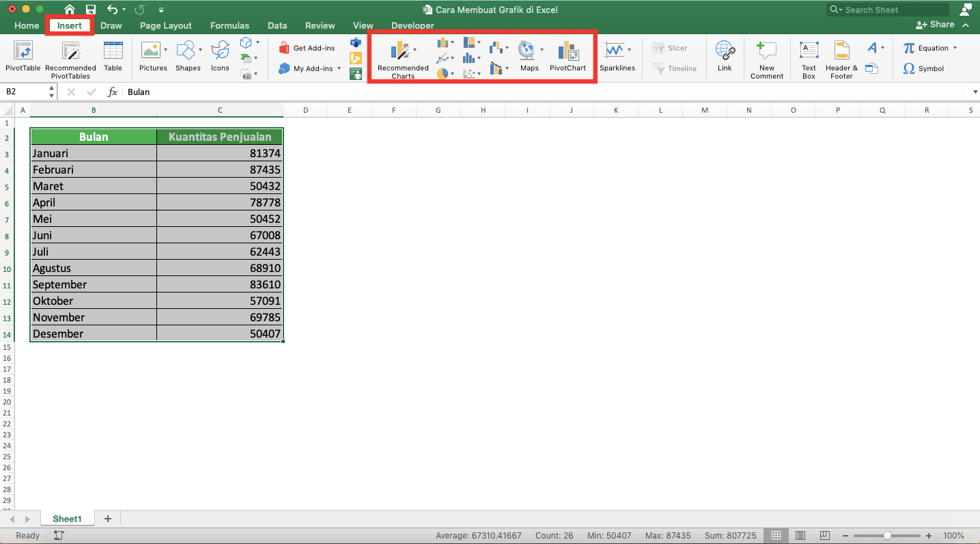Open the Developer tab
980x544 pixels.
coord(412,25)
